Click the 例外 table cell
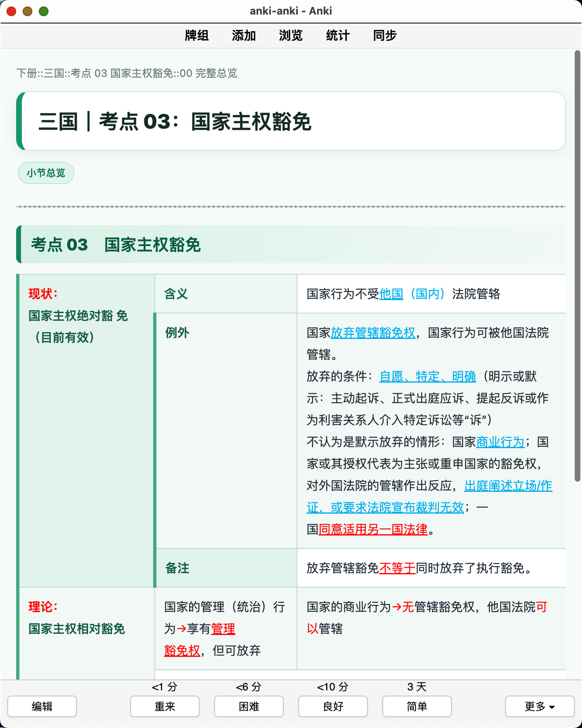 tap(226, 431)
